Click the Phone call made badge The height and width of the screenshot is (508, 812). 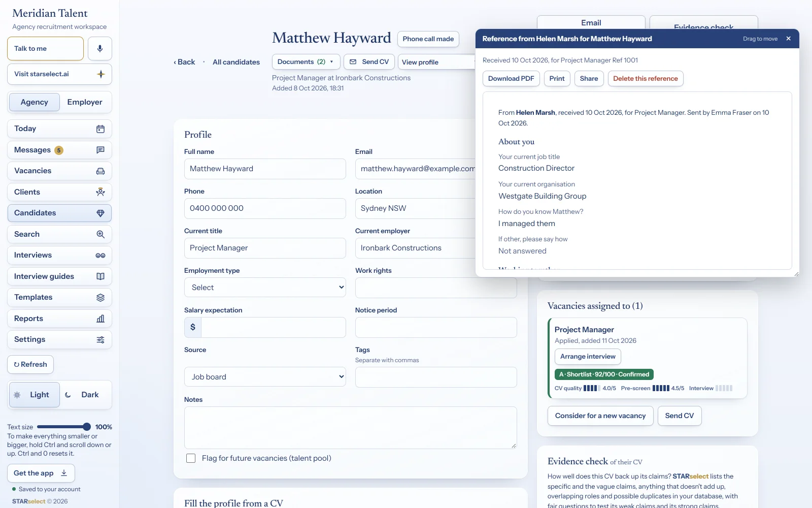pos(428,39)
